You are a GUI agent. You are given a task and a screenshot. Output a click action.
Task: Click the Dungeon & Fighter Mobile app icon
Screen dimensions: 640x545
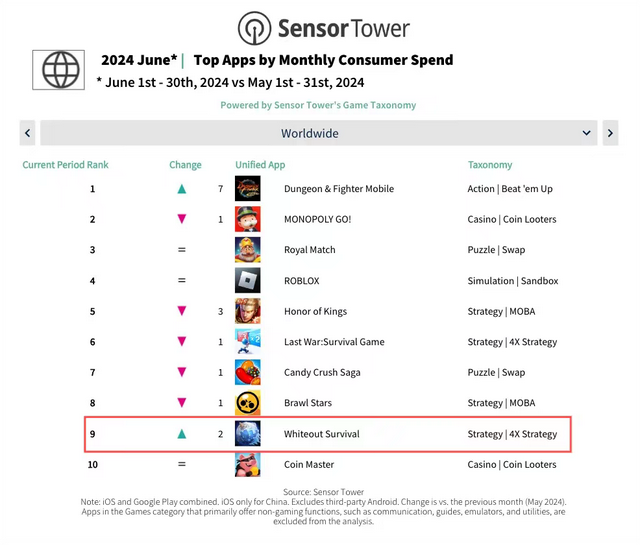247,188
